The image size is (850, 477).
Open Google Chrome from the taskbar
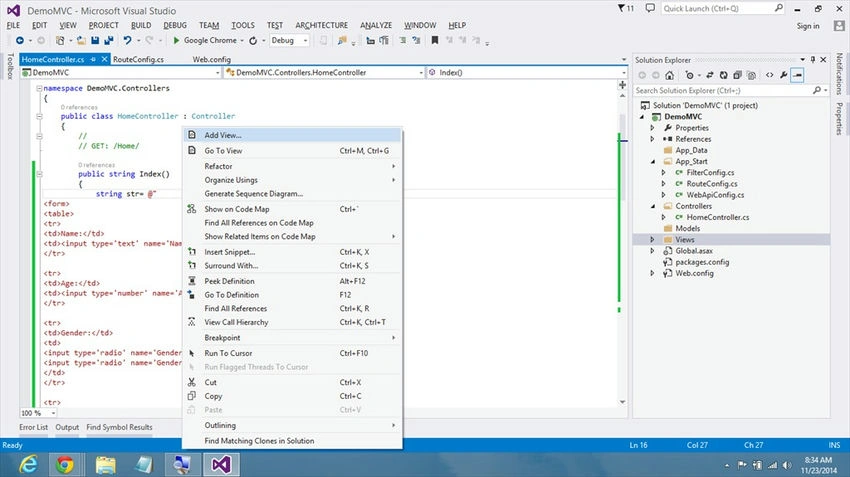click(65, 465)
